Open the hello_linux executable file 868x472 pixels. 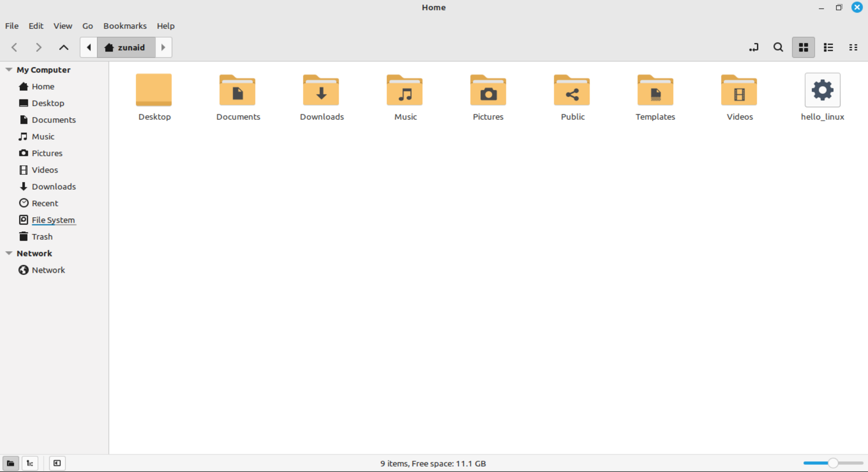click(822, 91)
